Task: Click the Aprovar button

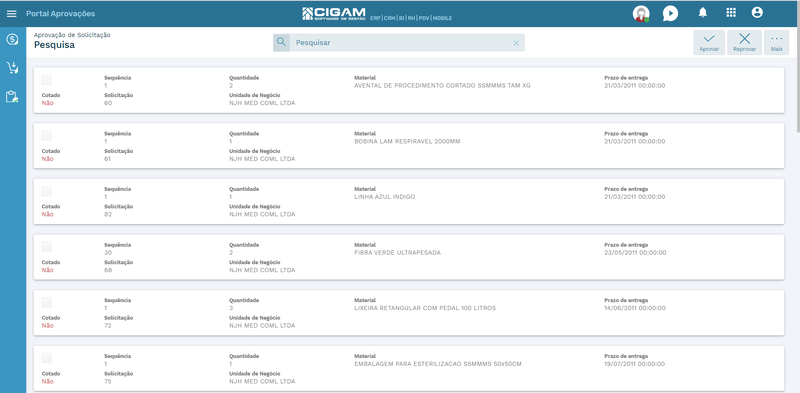Action: [x=709, y=42]
